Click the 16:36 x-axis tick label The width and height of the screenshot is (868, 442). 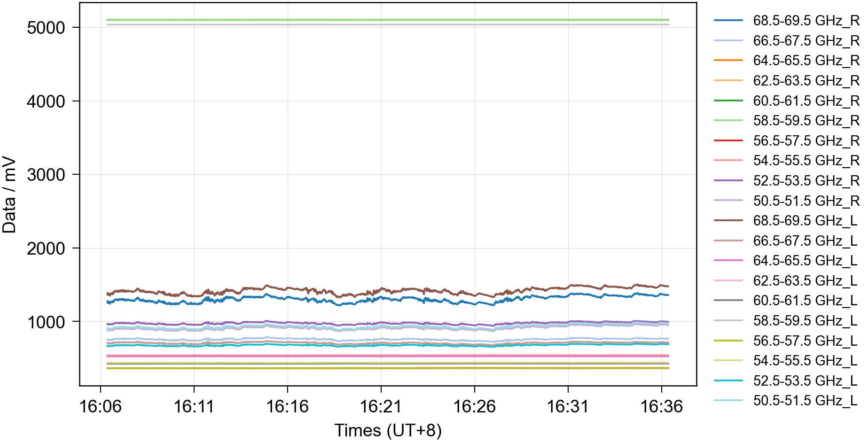pos(661,406)
